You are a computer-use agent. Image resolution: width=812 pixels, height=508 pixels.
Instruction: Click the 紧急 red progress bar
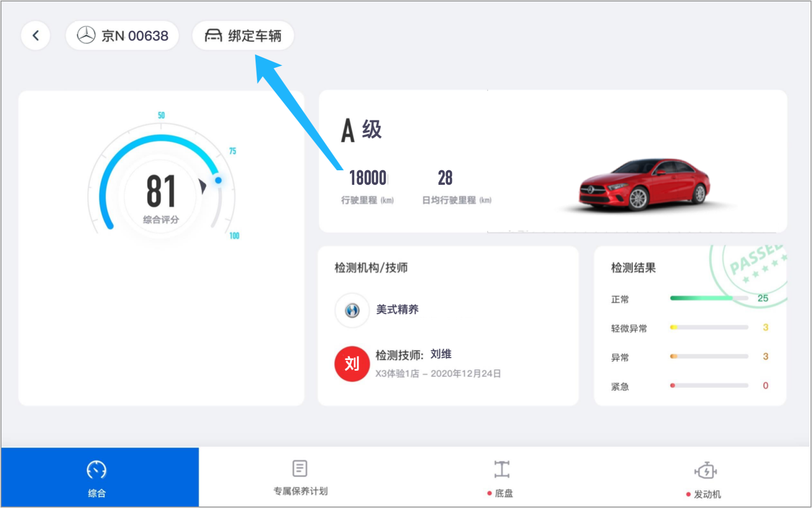click(709, 386)
